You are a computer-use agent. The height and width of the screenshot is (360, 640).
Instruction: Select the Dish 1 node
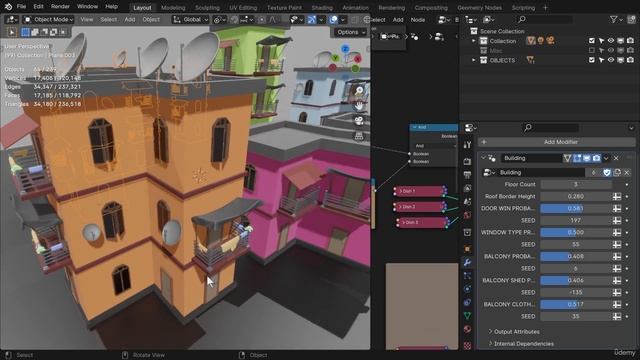point(420,191)
